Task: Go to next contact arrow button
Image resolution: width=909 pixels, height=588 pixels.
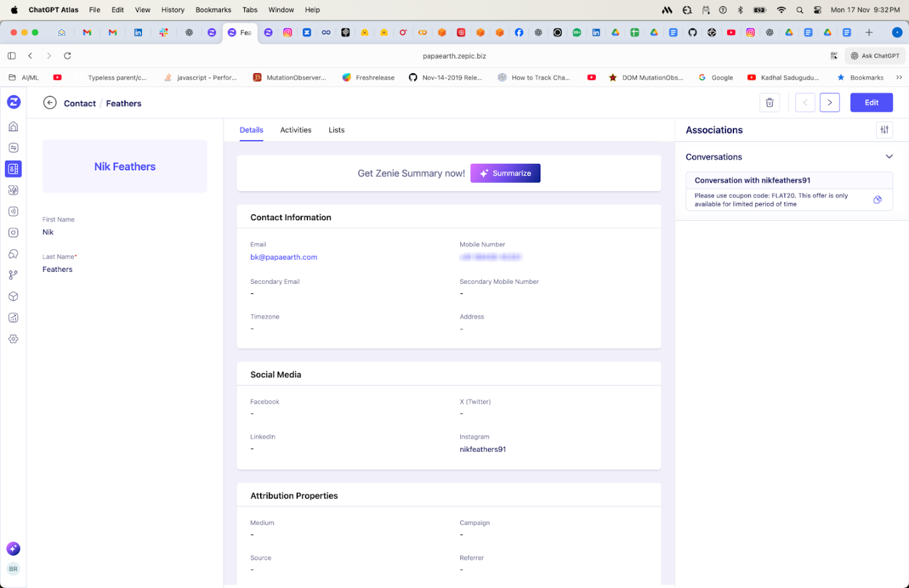Action: [x=829, y=103]
